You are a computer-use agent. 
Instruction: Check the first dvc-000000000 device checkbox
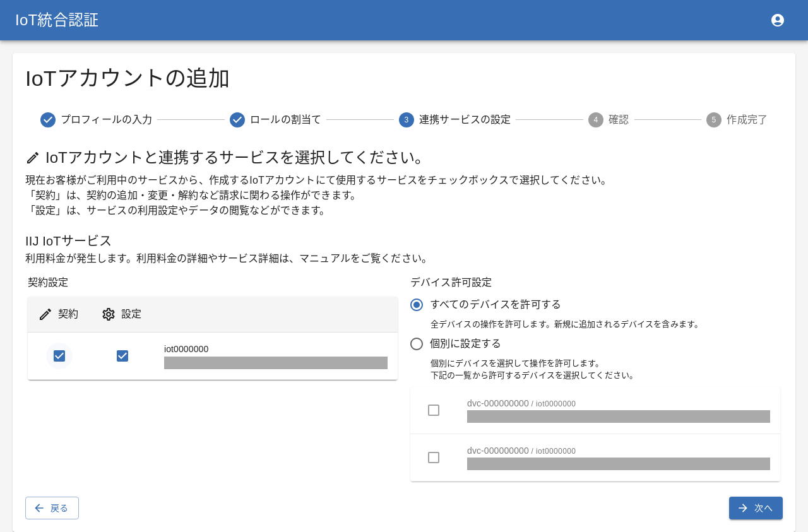pyautogui.click(x=434, y=410)
